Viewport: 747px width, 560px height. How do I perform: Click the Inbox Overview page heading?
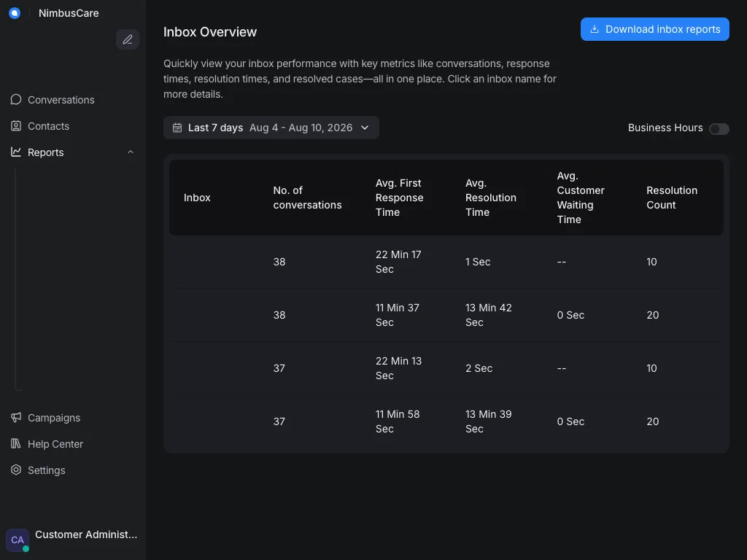tap(210, 32)
